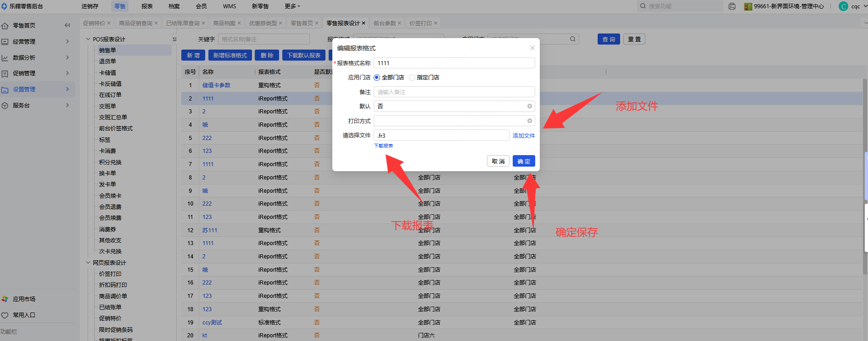Click the 确定 button in the dialog

[524, 161]
